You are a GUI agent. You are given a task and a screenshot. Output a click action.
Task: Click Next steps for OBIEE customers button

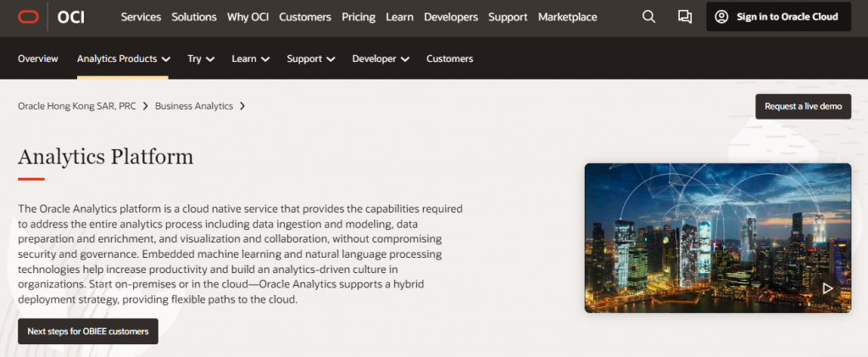[x=88, y=331]
